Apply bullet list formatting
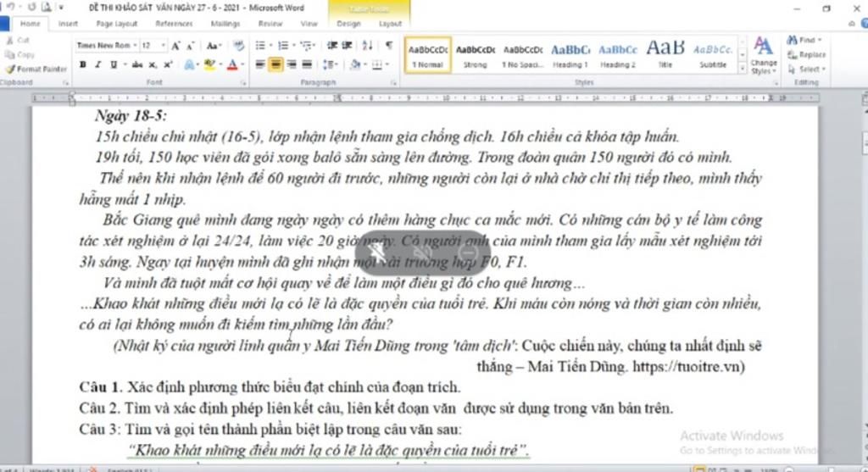868x472 pixels. point(259,46)
